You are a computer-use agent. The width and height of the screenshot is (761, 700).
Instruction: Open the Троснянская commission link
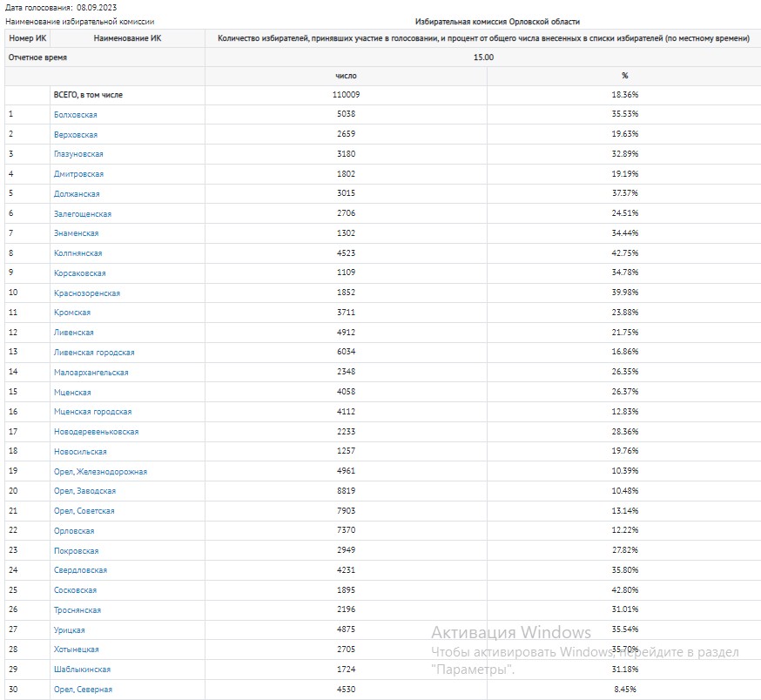click(x=77, y=609)
